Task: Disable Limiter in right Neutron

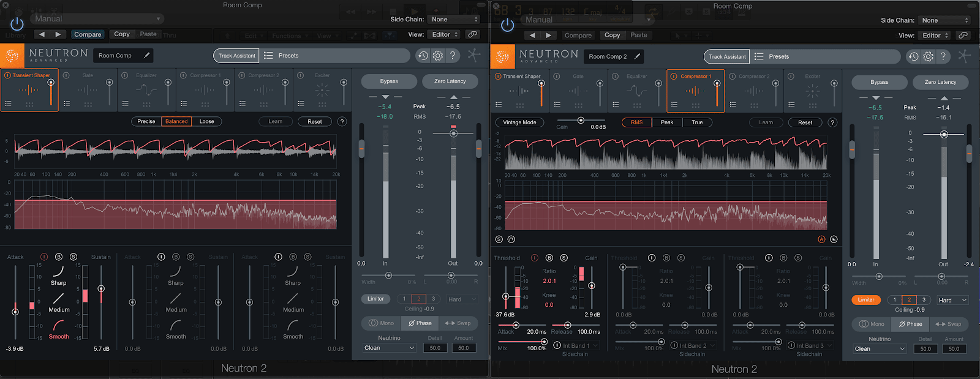Action: [x=866, y=300]
